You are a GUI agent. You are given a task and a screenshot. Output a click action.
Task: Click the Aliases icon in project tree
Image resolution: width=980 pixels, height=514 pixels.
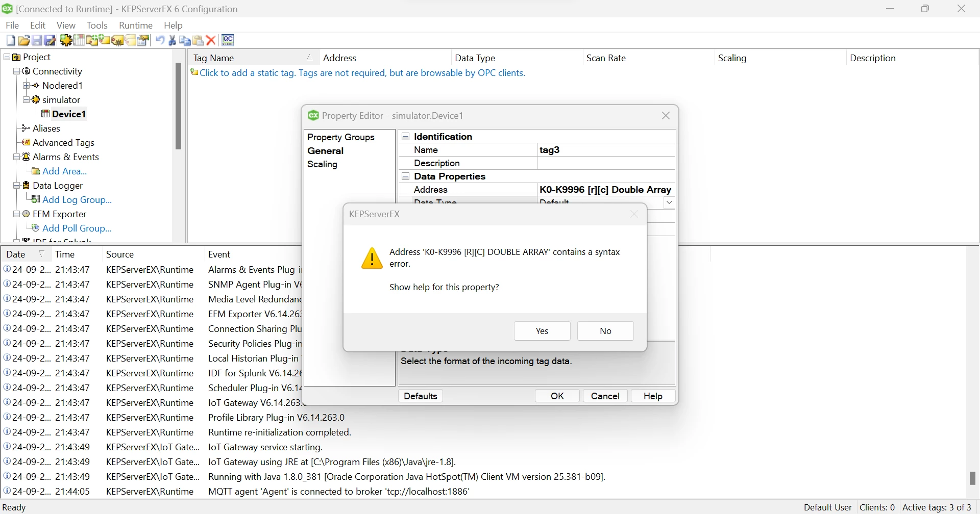(x=26, y=128)
